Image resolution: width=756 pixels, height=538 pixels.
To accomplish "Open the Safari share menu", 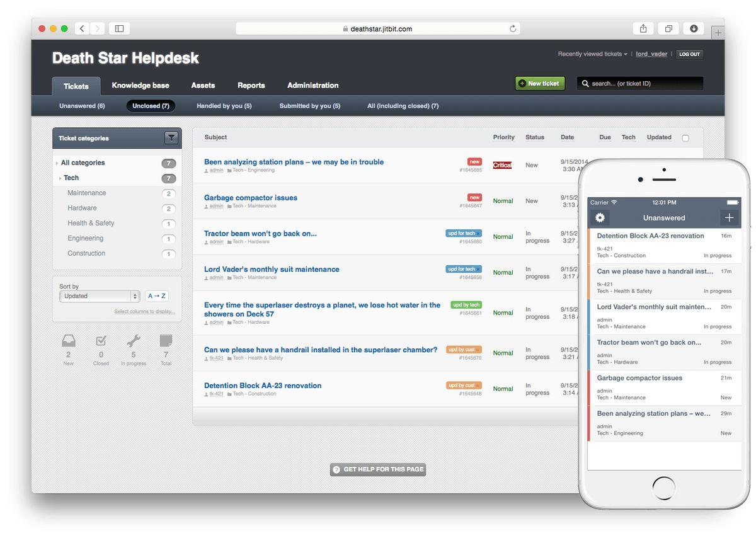I will [643, 28].
